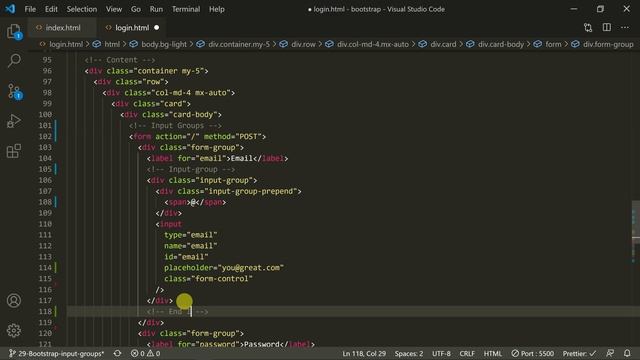The height and width of the screenshot is (360, 640).
Task: Expand the div.row breadcrumb
Action: 303,44
